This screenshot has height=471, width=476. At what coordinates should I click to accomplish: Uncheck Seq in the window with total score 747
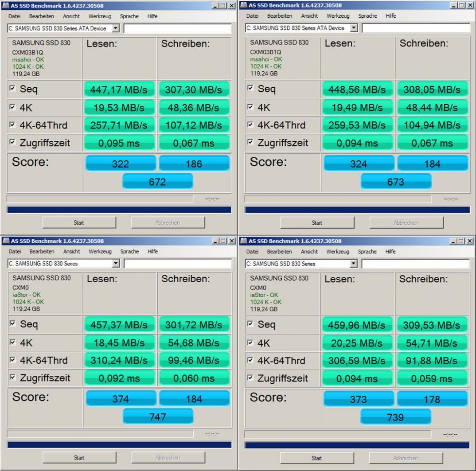point(13,323)
